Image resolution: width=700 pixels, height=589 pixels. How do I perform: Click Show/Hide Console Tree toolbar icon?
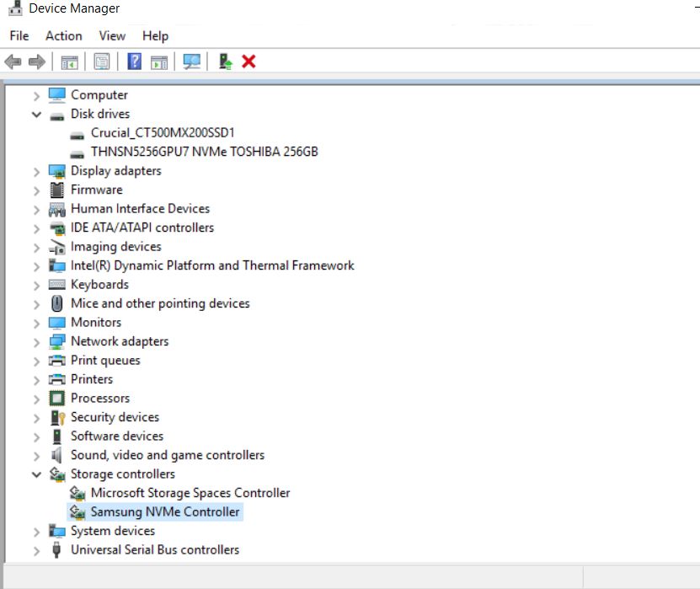coord(69,62)
